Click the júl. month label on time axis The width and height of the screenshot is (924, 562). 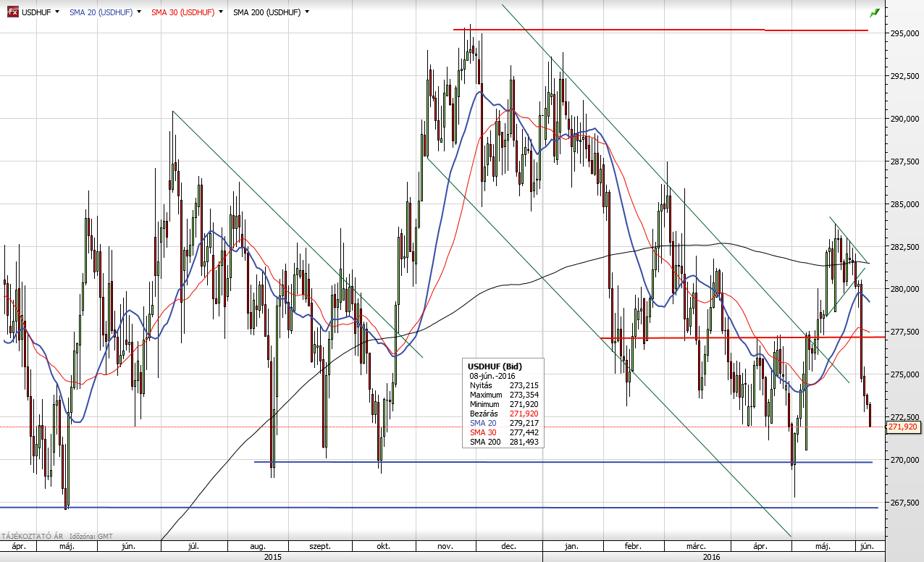click(x=195, y=547)
